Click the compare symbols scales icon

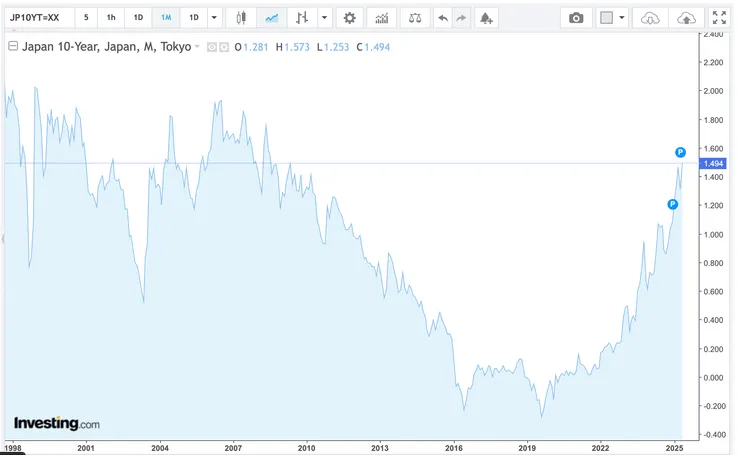[x=415, y=18]
